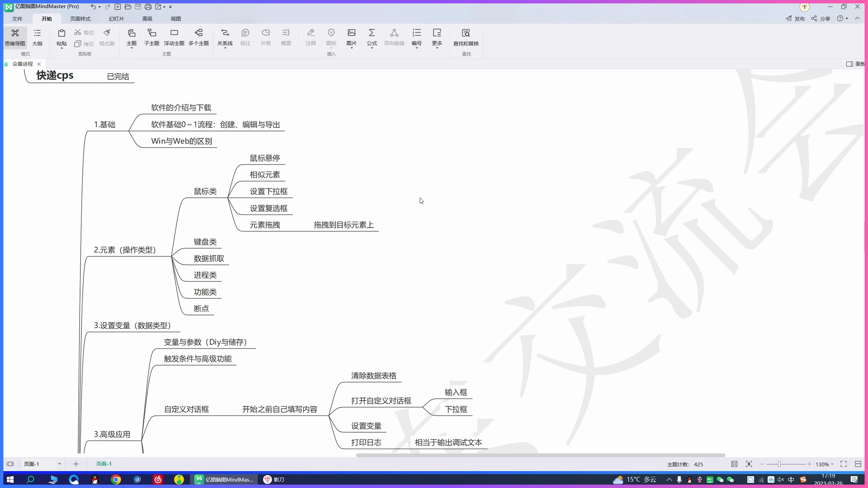Switch to the Start (开始) ribbon tab

[47, 19]
